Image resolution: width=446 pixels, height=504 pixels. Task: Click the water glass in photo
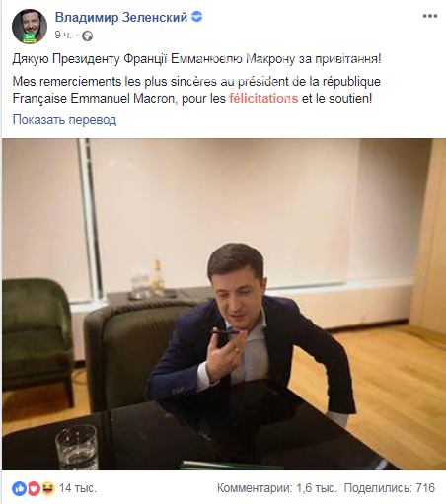77,446
